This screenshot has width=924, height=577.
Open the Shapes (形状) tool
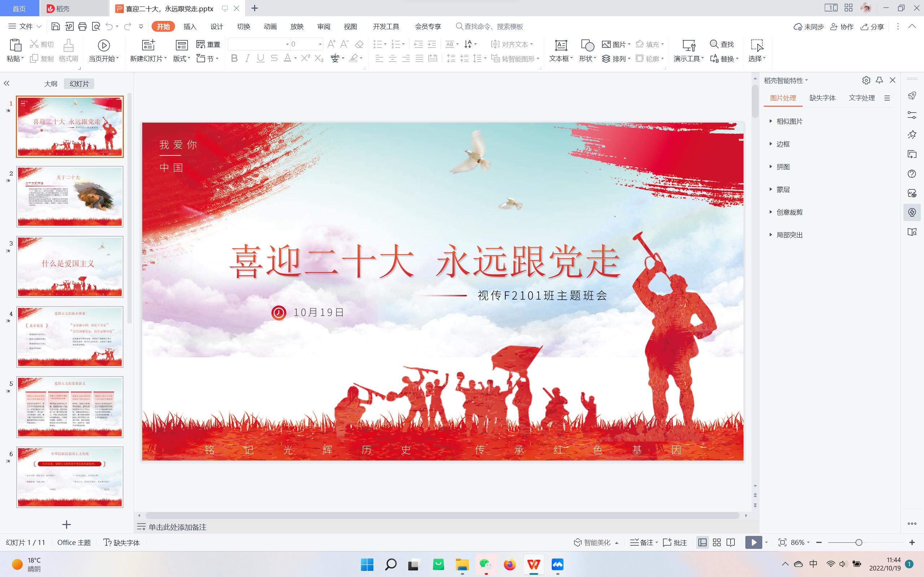click(587, 46)
